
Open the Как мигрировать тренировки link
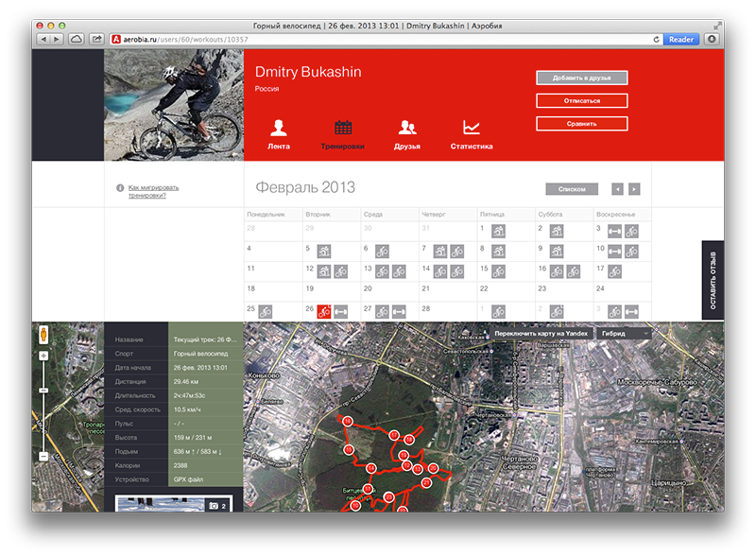click(x=153, y=191)
